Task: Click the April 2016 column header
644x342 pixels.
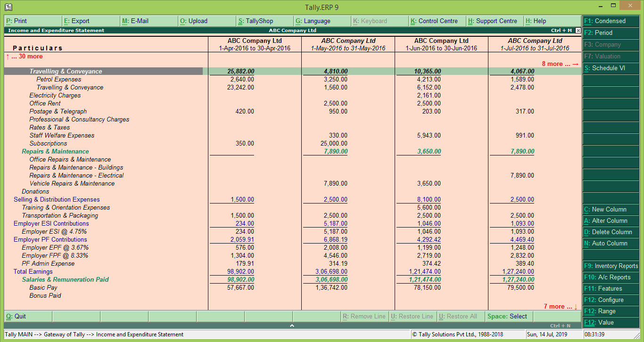Action: [255, 45]
